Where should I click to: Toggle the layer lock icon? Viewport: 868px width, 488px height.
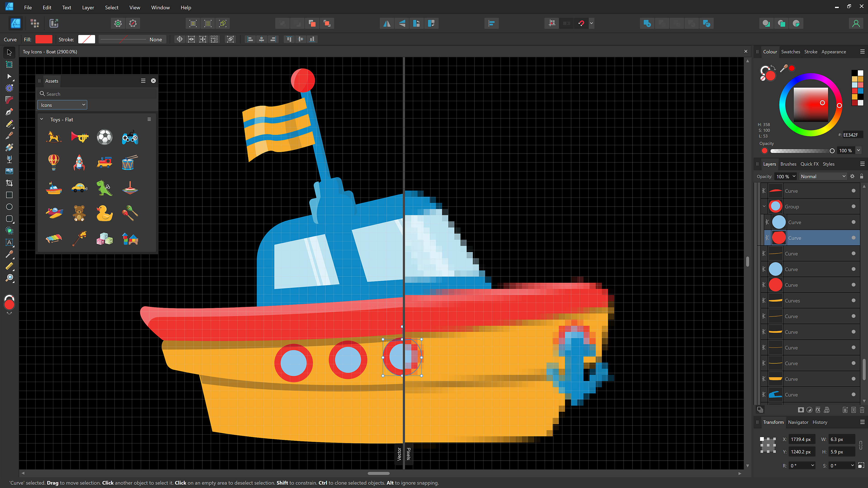[x=862, y=176]
